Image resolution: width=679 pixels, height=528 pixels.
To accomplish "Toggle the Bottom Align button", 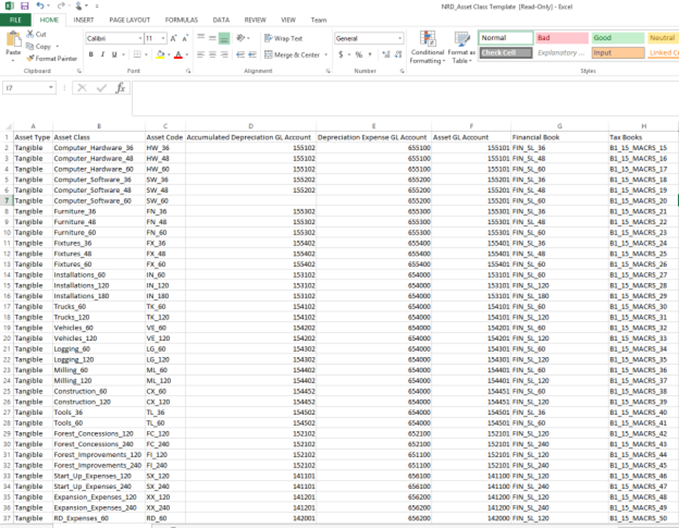I will point(224,38).
